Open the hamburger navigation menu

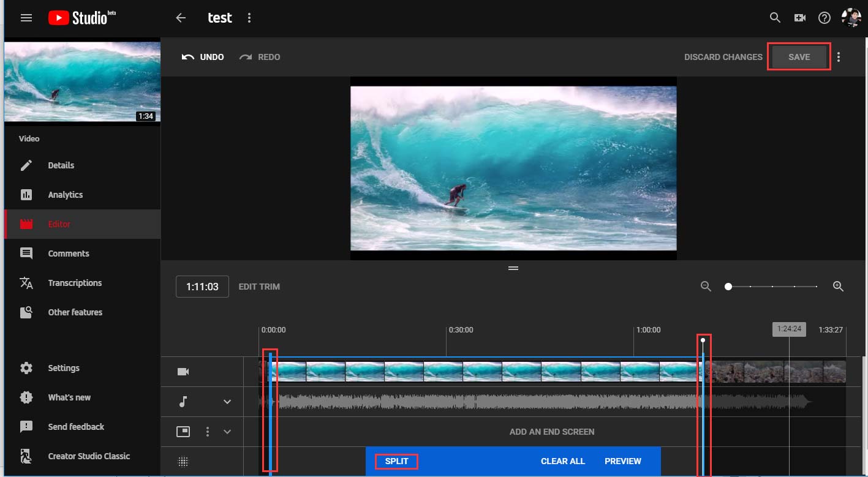pos(26,17)
